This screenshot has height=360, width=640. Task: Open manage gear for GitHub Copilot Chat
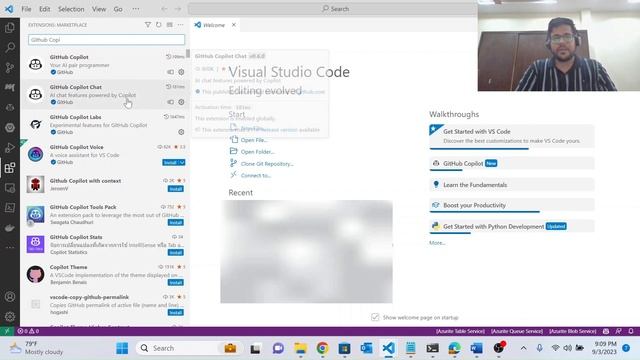(181, 102)
